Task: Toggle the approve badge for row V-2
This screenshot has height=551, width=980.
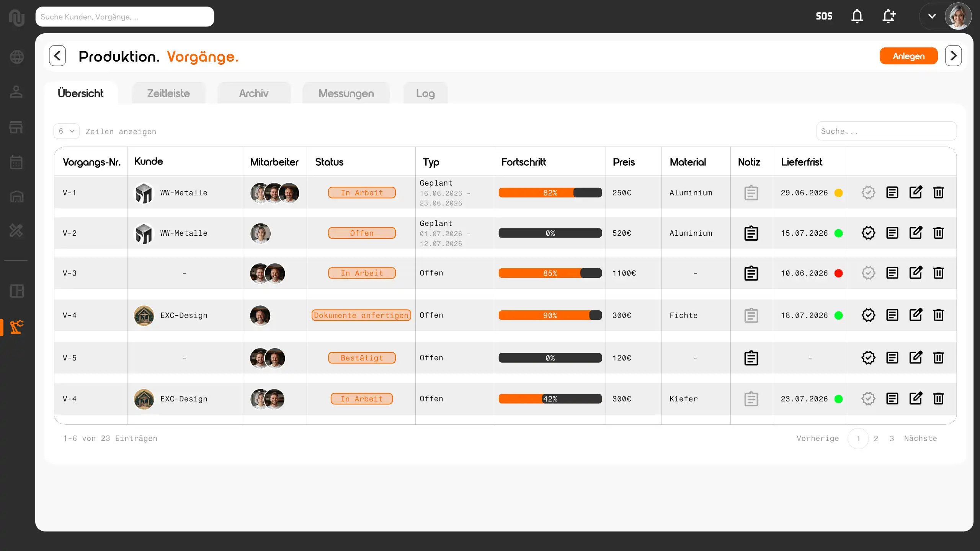Action: pos(868,233)
